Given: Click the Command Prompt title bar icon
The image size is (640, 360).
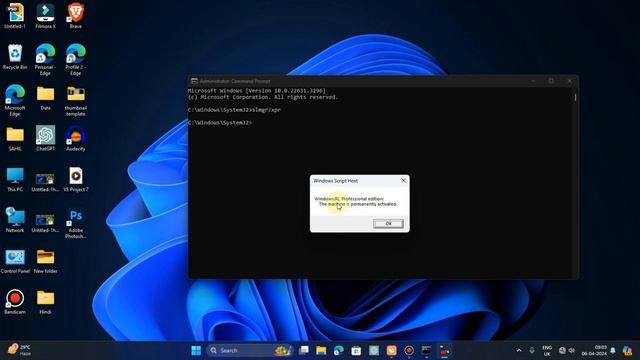Looking at the screenshot, I should [x=194, y=81].
